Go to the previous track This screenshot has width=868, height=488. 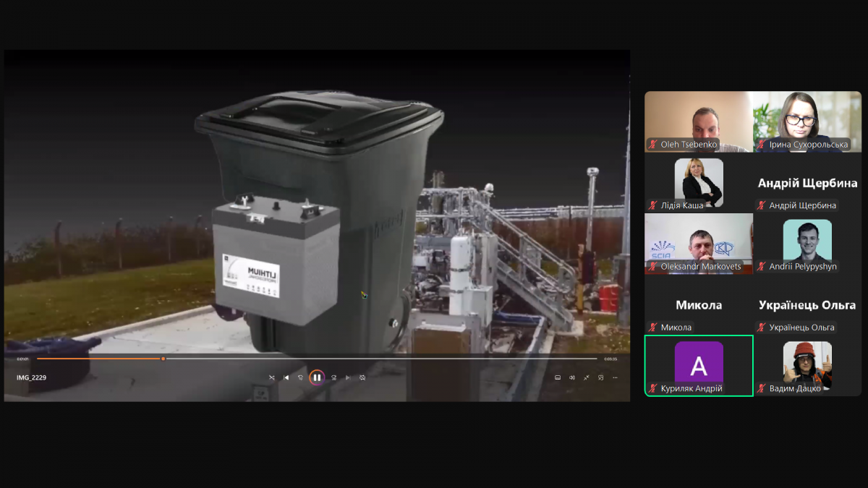click(286, 377)
